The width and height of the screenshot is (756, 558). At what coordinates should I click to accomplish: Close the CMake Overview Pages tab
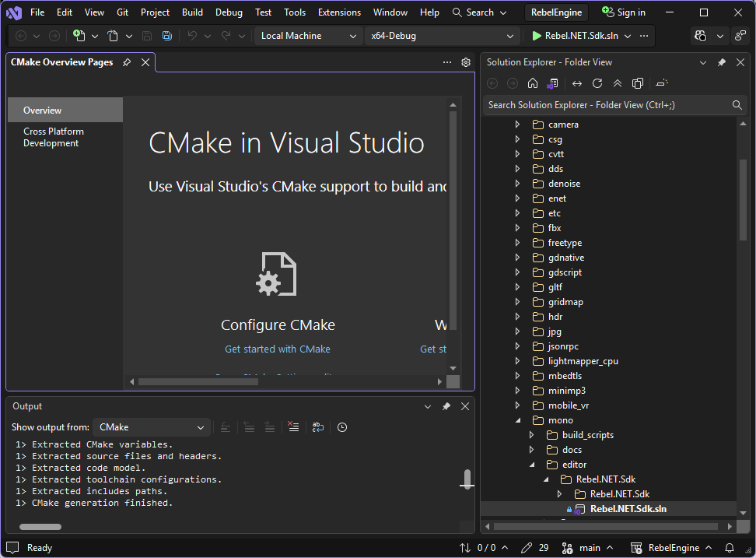[145, 62]
